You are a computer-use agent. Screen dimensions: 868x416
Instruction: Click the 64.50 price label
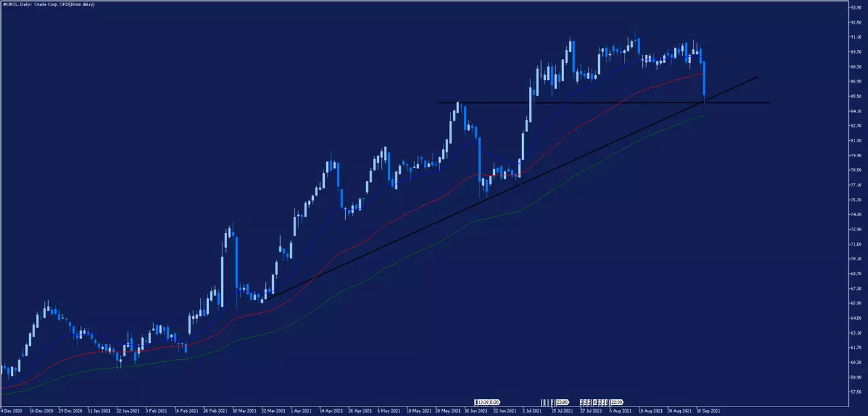pyautogui.click(x=856, y=318)
